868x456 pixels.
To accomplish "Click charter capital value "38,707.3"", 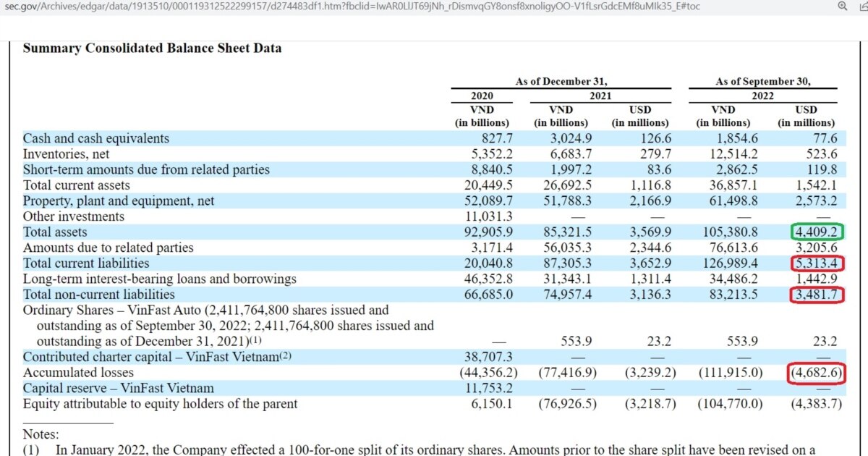I will (487, 357).
